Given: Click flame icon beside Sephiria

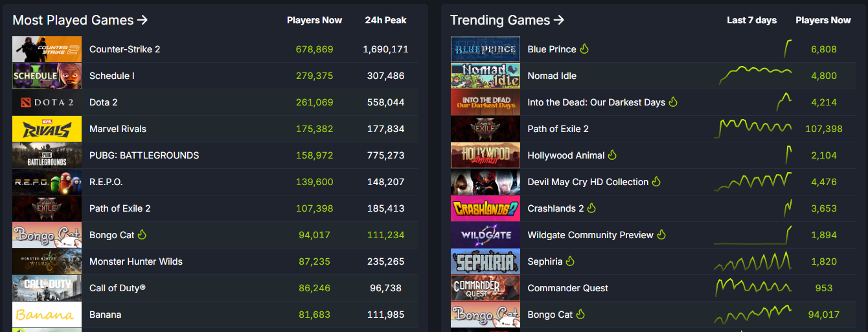Looking at the screenshot, I should (x=570, y=261).
